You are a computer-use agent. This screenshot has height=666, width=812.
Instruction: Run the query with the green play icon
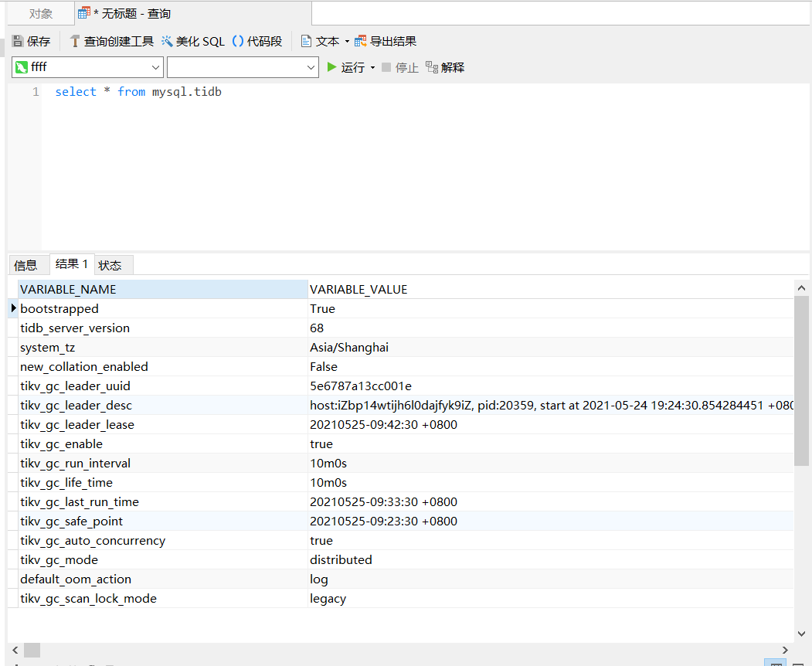(x=332, y=67)
